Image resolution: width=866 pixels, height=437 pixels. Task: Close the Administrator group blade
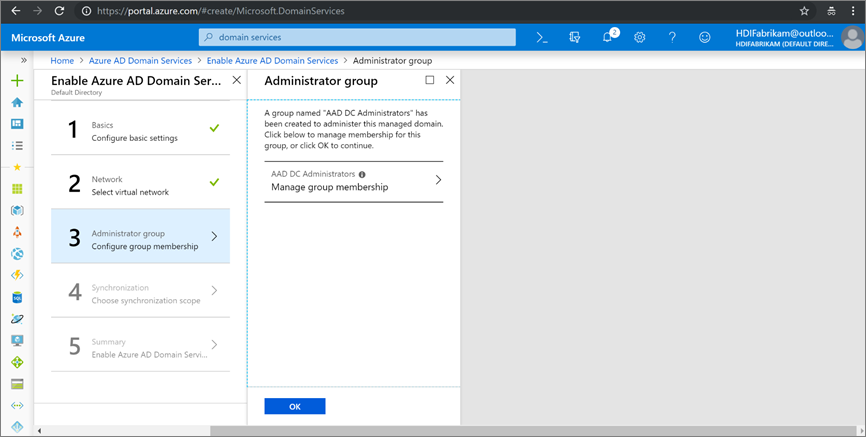pos(450,80)
